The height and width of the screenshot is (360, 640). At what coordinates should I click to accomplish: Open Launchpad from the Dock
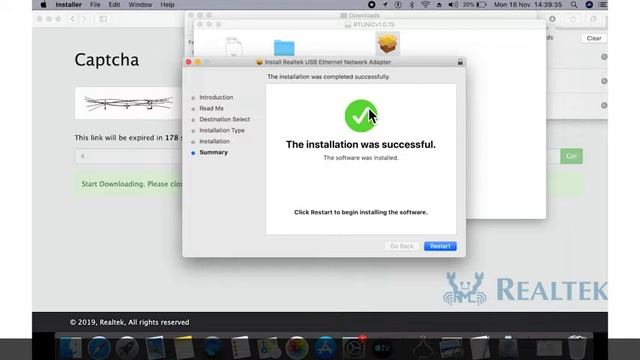pos(127,348)
